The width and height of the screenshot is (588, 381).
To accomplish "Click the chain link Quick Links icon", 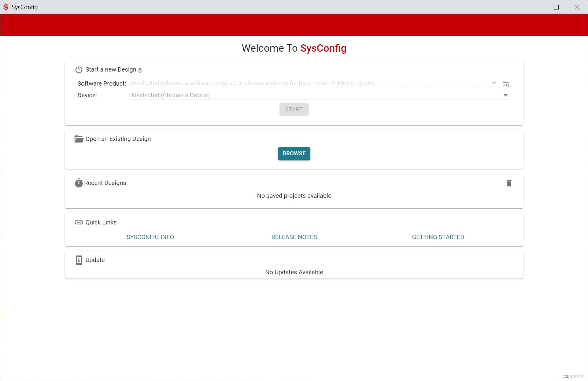I will point(79,222).
